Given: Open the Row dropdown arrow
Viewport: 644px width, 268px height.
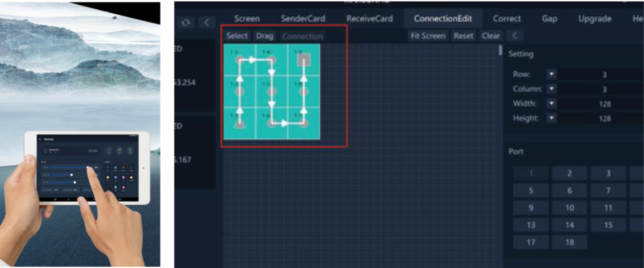Looking at the screenshot, I should tap(552, 75).
